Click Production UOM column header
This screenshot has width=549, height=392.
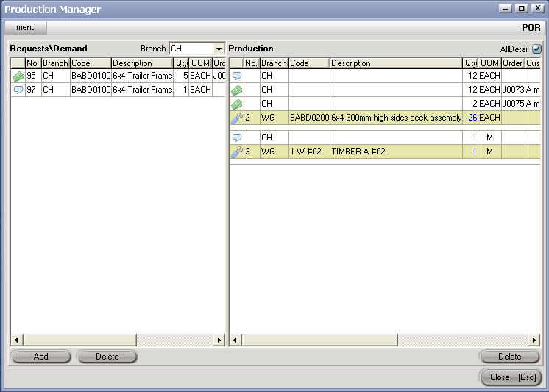pos(489,63)
